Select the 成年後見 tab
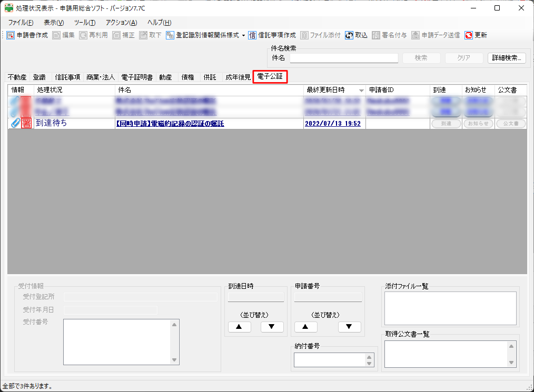Screen dimensions: 534x392 pos(238,77)
